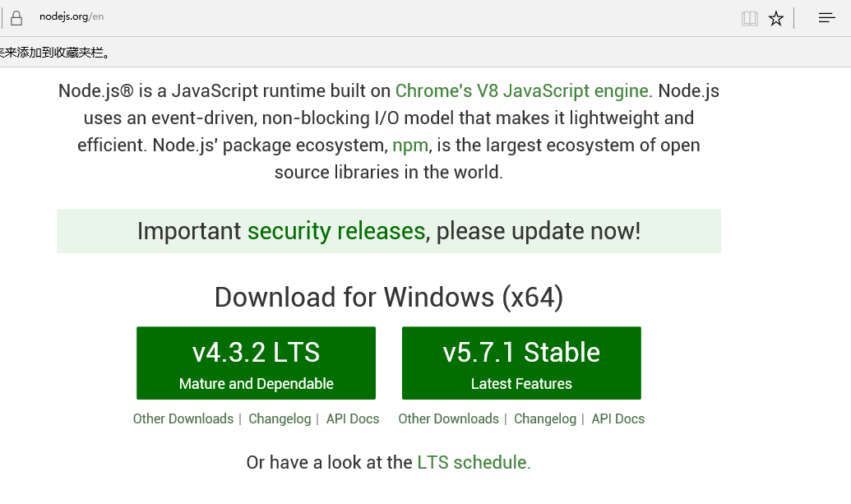
Task: Download v5.7.1 Stable version
Action: 521,363
